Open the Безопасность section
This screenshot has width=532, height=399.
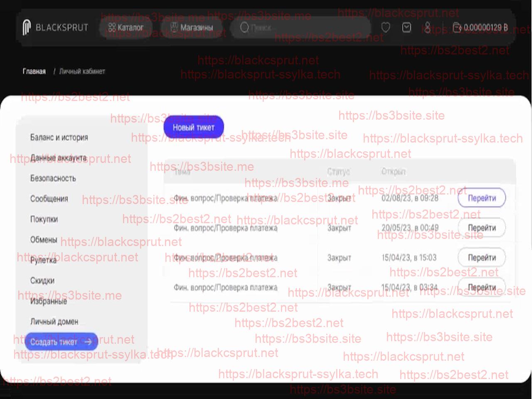pyautogui.click(x=53, y=178)
